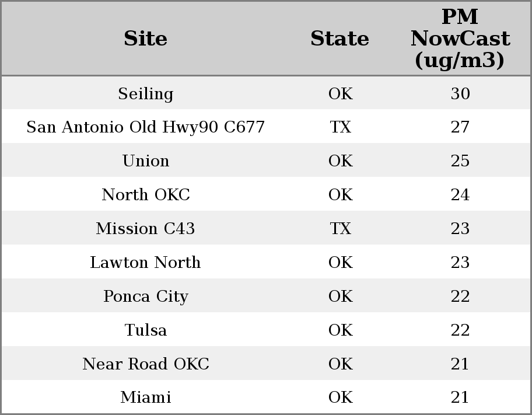Click the Miami site name

146,397
